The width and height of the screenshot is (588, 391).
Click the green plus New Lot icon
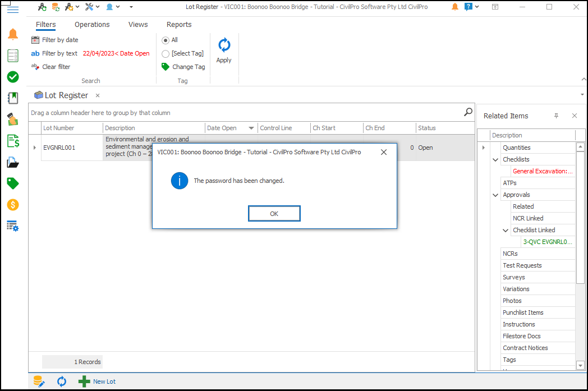point(84,381)
